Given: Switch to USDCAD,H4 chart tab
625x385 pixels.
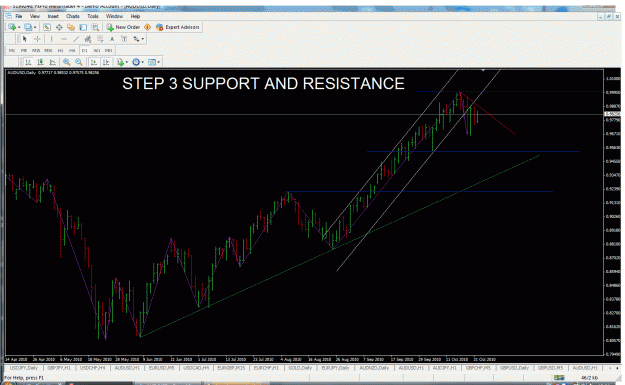Looking at the screenshot, I should (x=195, y=368).
